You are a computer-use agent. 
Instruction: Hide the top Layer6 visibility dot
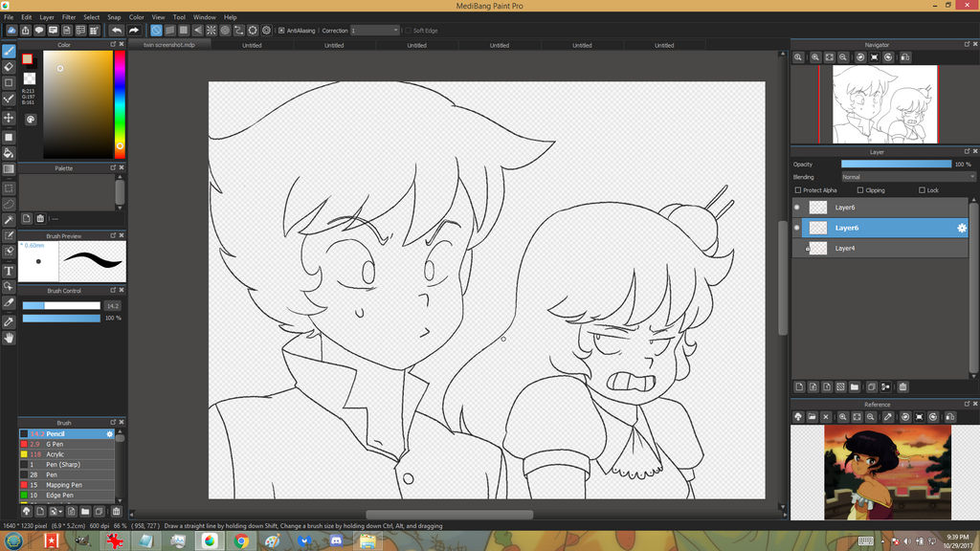pos(797,208)
